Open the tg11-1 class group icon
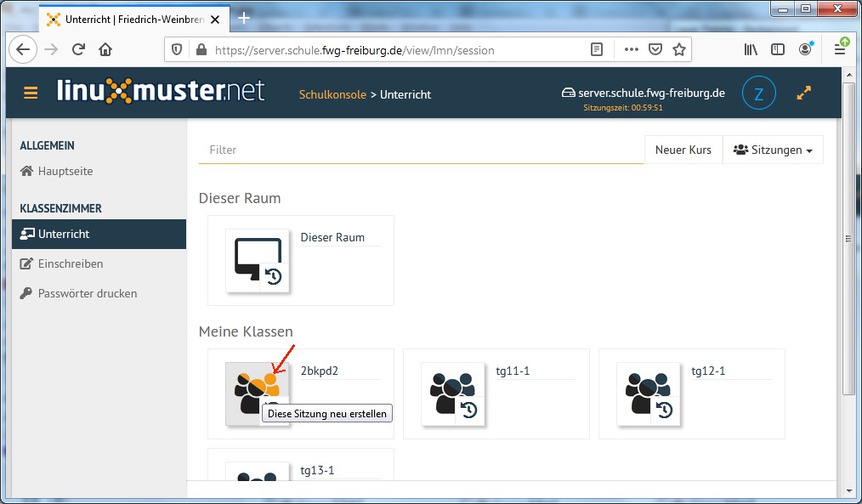Image resolution: width=862 pixels, height=504 pixels. click(452, 394)
